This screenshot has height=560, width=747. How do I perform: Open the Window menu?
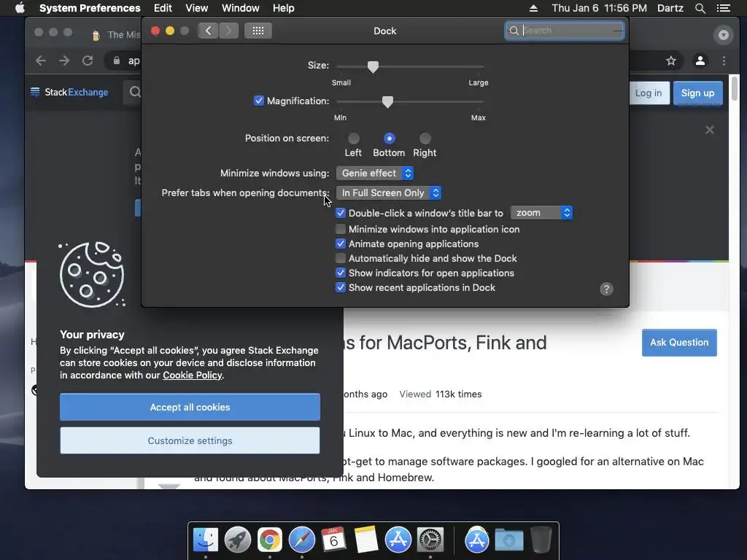click(x=241, y=8)
